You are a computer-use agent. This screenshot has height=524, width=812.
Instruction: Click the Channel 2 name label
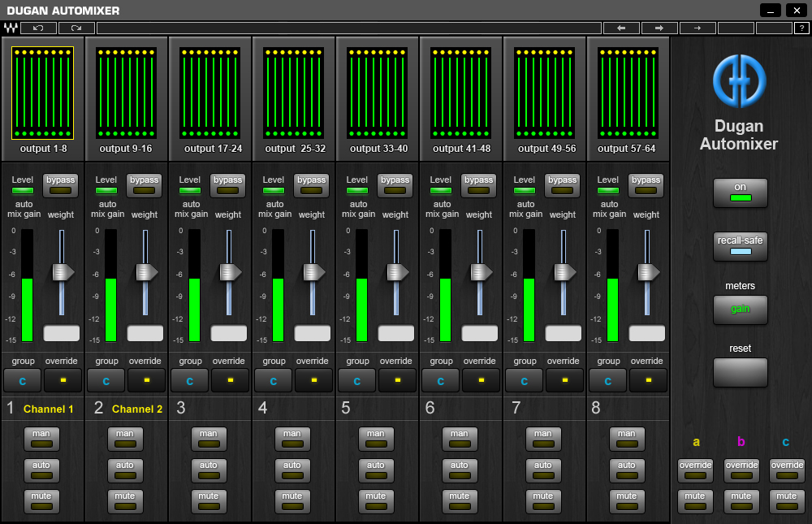[x=137, y=409]
